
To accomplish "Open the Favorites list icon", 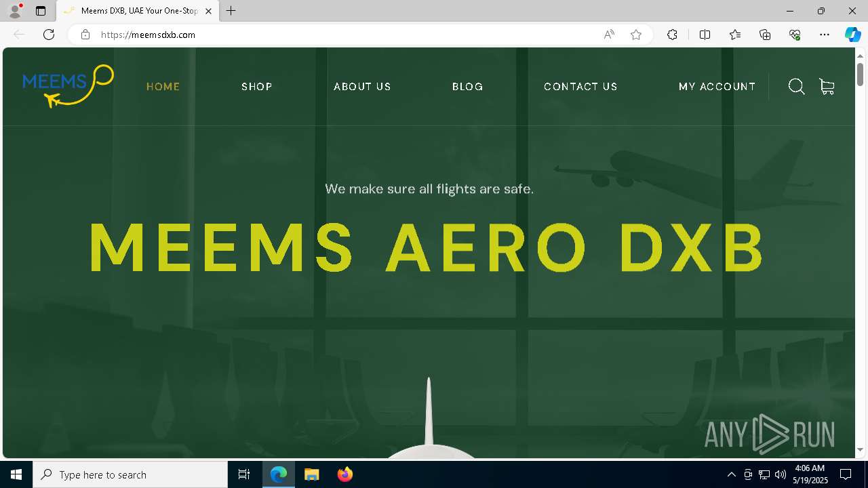I will coord(735,35).
